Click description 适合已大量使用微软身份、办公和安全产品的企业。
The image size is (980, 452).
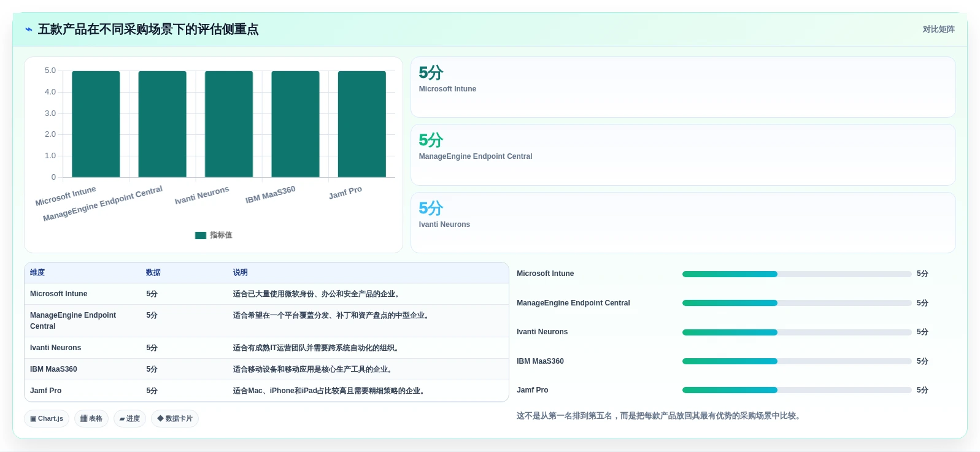coord(317,294)
